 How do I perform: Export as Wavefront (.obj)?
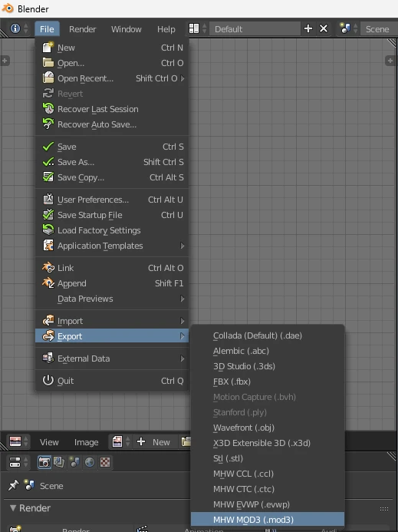click(x=268, y=428)
